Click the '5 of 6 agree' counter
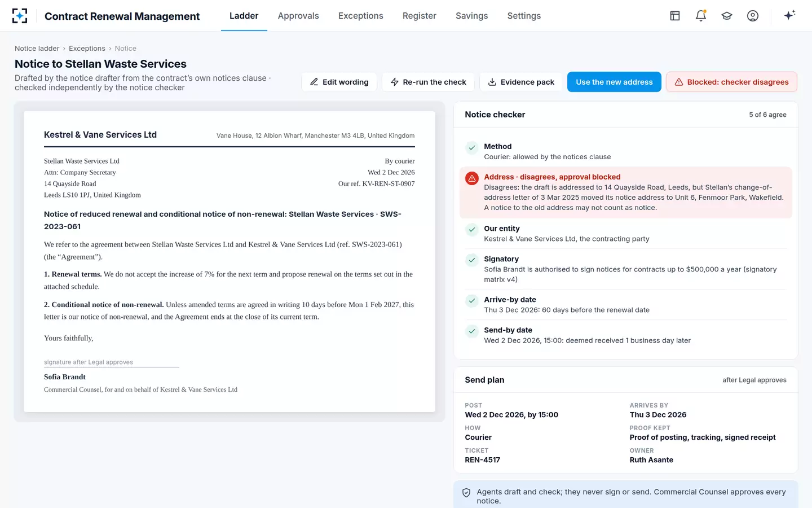This screenshot has height=508, width=812. click(x=767, y=115)
